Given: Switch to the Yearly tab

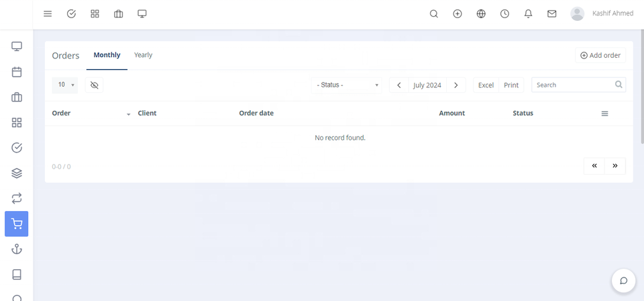Looking at the screenshot, I should click(x=143, y=55).
